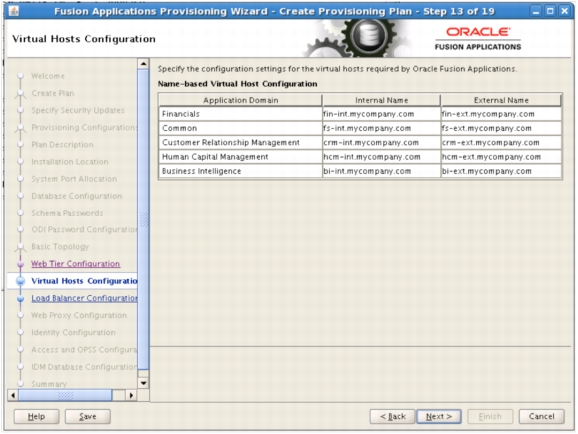Maximize the Provisioning Wizard window
Screen dimensions: 578x434
pyautogui.click(x=550, y=11)
